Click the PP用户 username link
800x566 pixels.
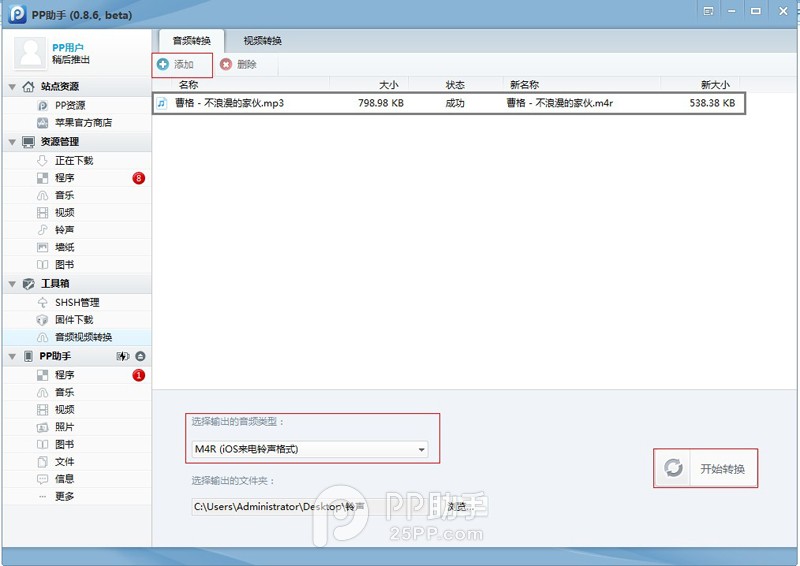coord(68,47)
